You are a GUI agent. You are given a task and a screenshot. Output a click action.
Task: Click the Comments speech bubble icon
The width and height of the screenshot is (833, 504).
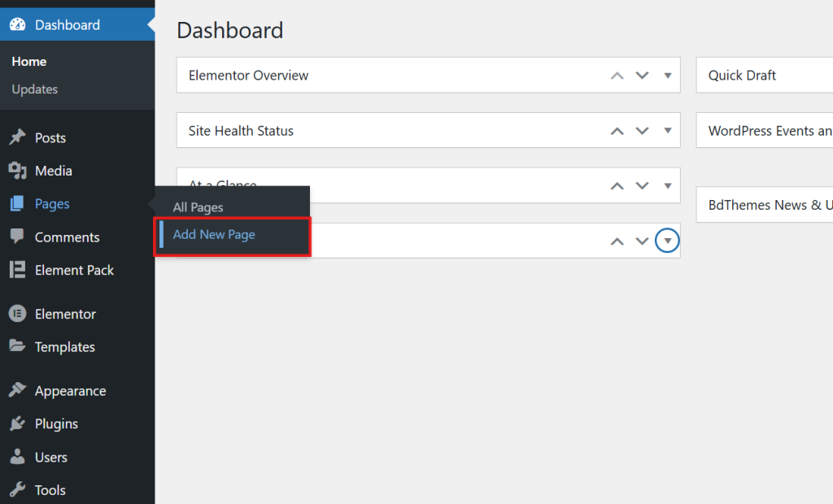(x=17, y=237)
